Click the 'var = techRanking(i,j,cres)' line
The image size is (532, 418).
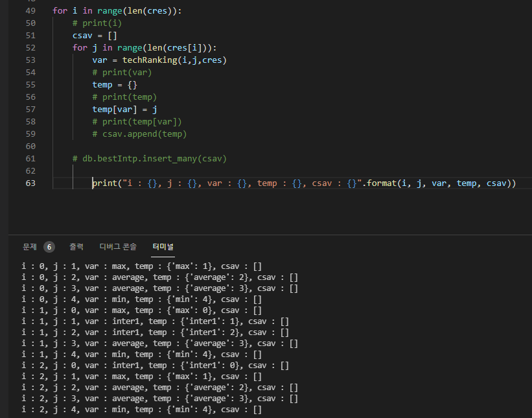159,60
